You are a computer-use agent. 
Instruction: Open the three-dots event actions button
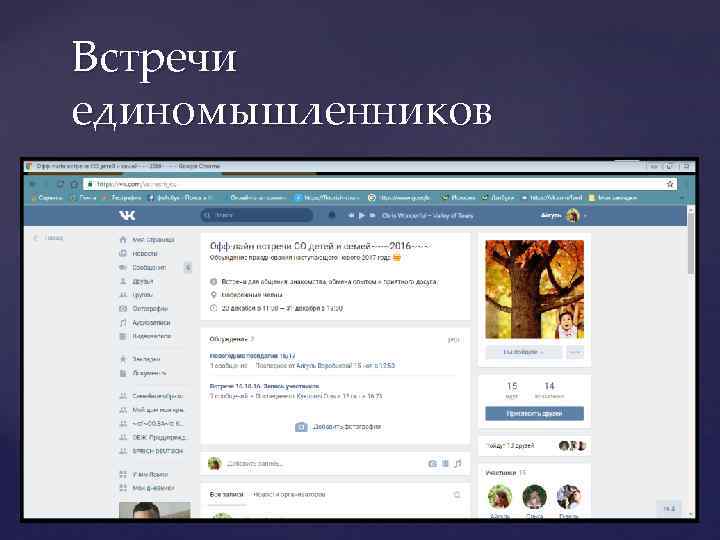tap(575, 352)
